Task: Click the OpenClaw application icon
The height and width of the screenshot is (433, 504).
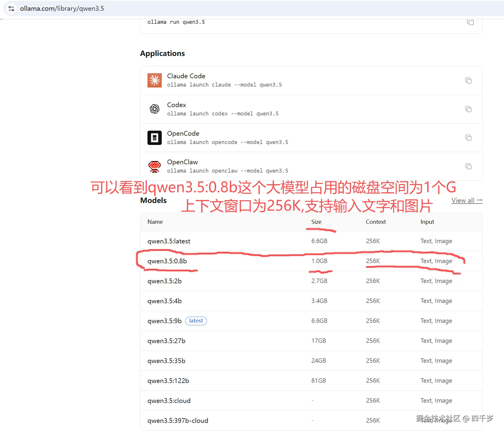Action: pyautogui.click(x=154, y=166)
